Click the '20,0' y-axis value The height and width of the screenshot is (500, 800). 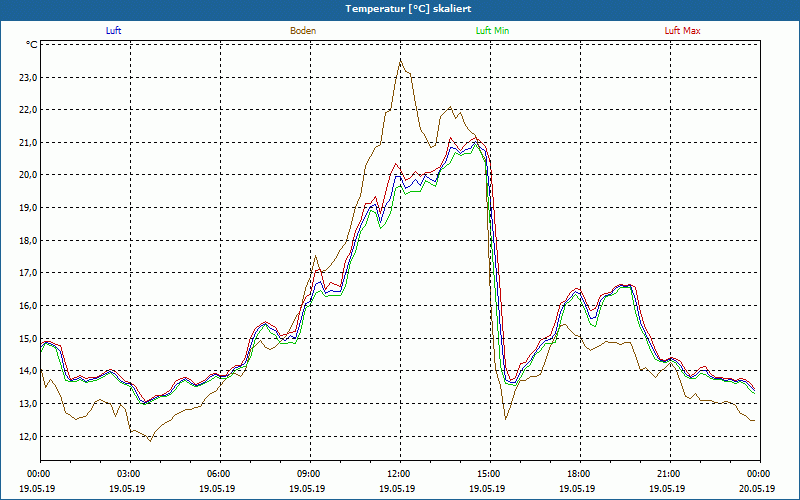(28, 175)
